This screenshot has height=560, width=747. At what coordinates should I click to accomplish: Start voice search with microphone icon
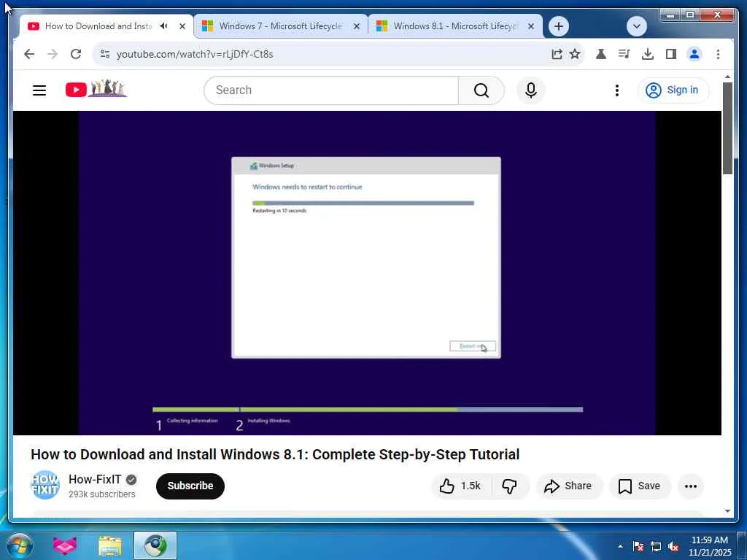pyautogui.click(x=531, y=90)
